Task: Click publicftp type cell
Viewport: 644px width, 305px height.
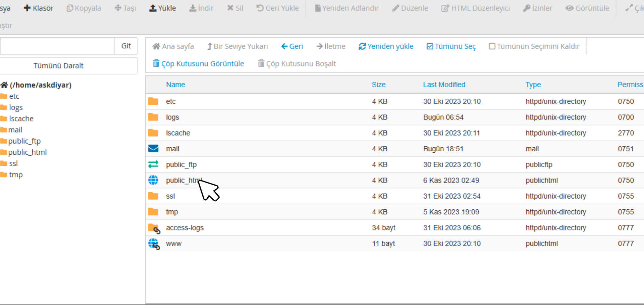Action: click(x=539, y=164)
